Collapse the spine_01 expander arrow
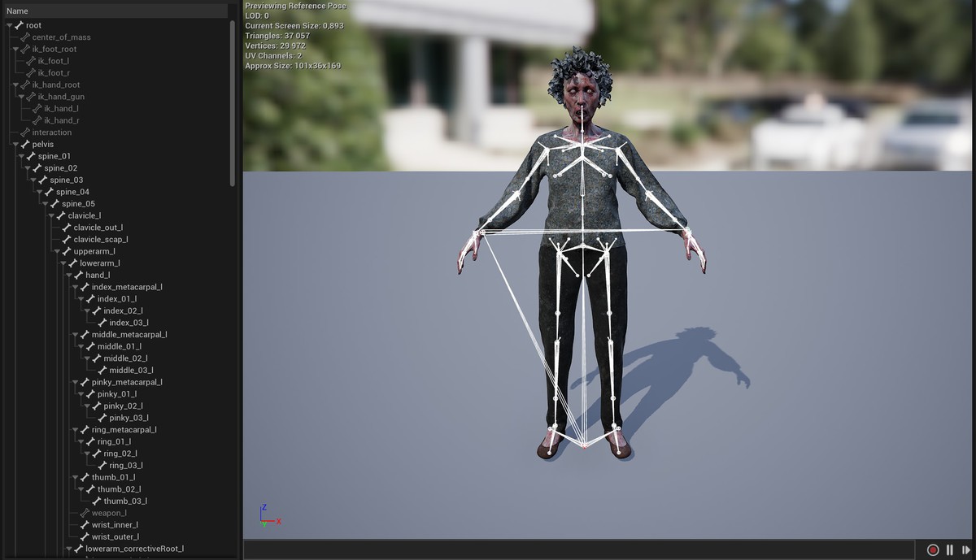Screen dimensions: 976x560 [x=21, y=156]
